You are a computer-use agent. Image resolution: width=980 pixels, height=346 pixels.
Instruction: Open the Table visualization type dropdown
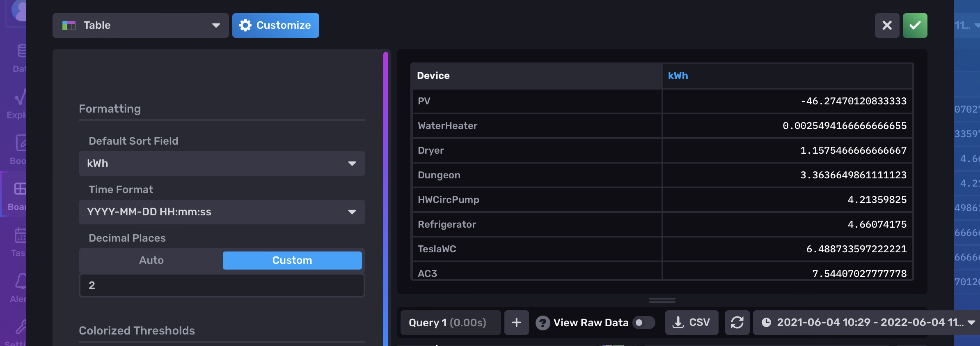coord(140,25)
